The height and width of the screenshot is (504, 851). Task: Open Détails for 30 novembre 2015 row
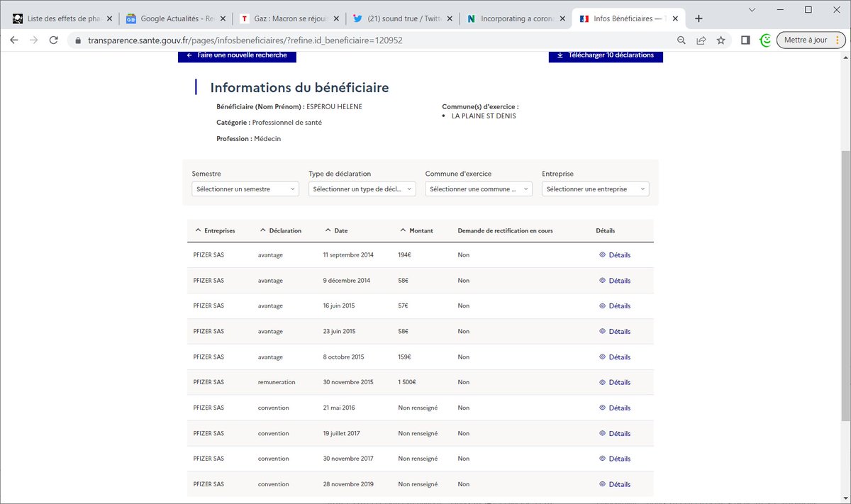point(615,383)
